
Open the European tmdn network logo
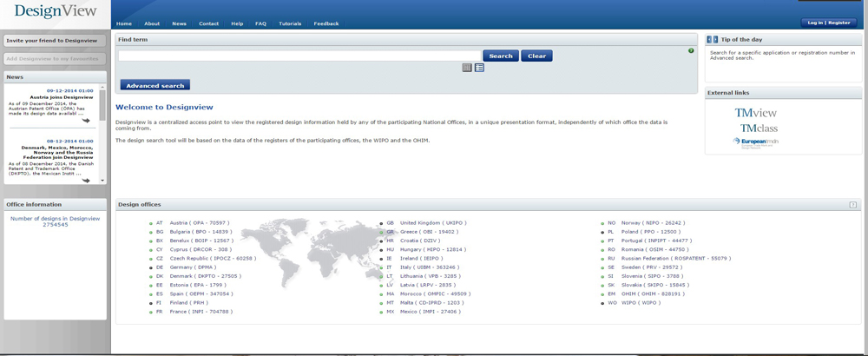coord(756,142)
